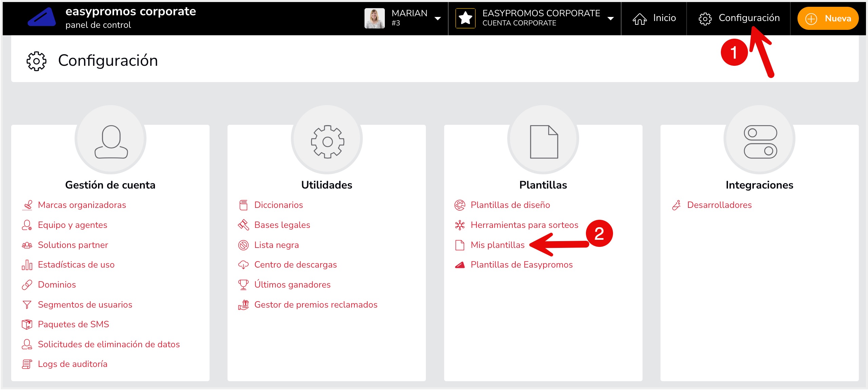Click the bar chart icon beside Estadísticas de uso
The height and width of the screenshot is (390, 868).
pos(27,265)
